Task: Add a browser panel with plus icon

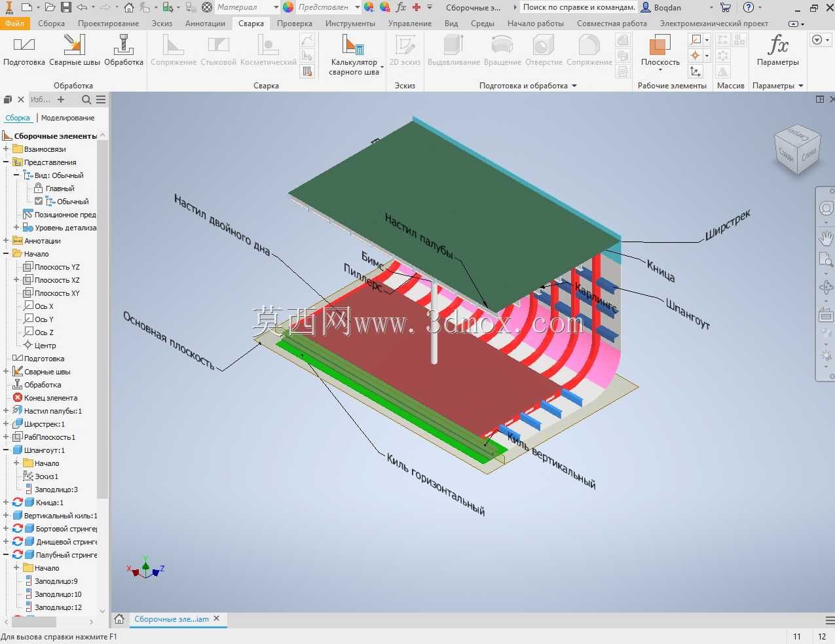Action: pyautogui.click(x=61, y=99)
